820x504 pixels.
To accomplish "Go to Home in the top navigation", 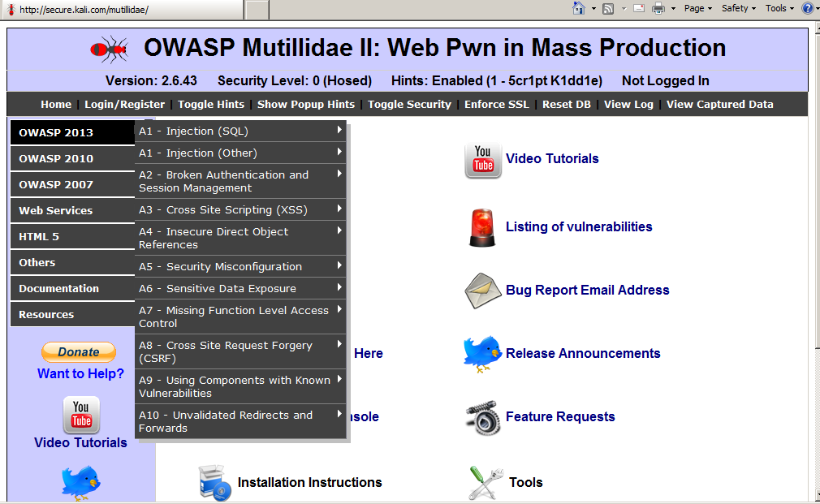I will pos(56,105).
